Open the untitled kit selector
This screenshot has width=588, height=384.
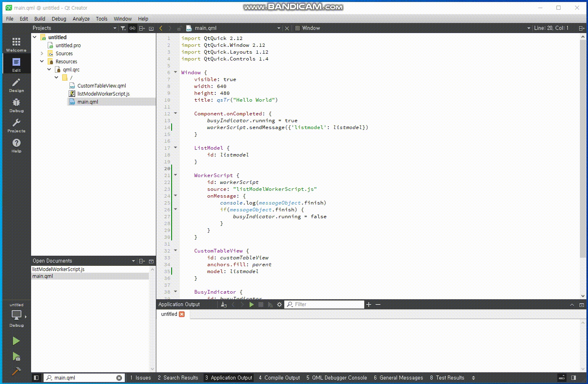pyautogui.click(x=17, y=316)
